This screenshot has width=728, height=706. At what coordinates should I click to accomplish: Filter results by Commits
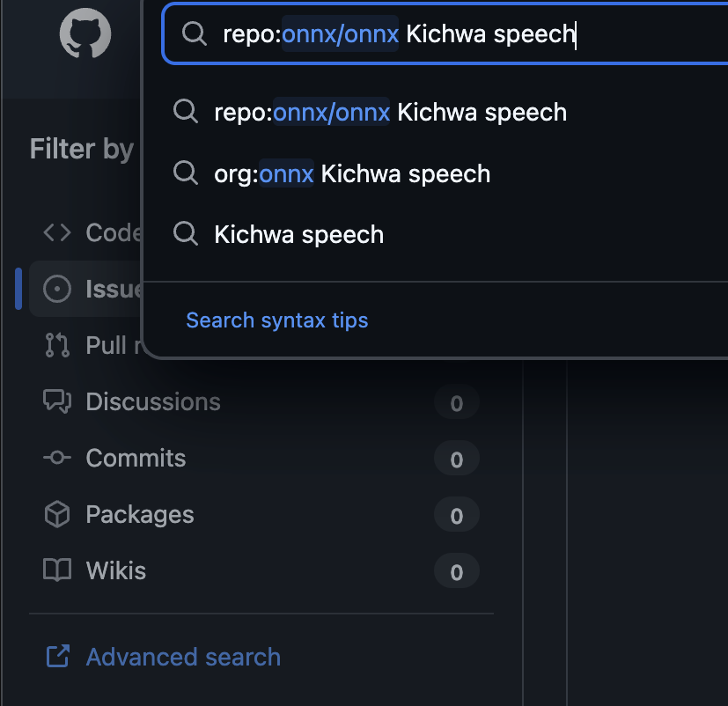(136, 459)
